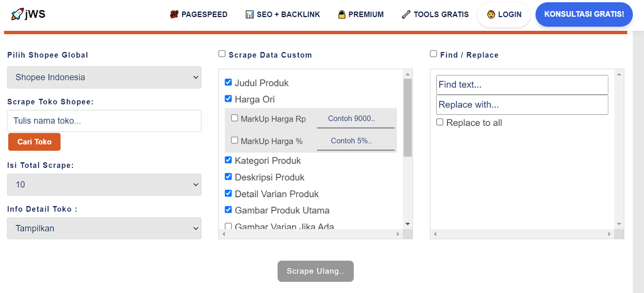Click the KONSULTASI GRATIS! button
Screen dimensions: 644x293
click(584, 14)
